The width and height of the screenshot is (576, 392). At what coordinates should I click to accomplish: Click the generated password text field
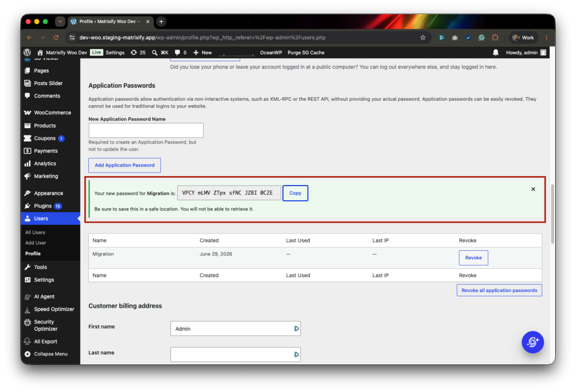[229, 193]
